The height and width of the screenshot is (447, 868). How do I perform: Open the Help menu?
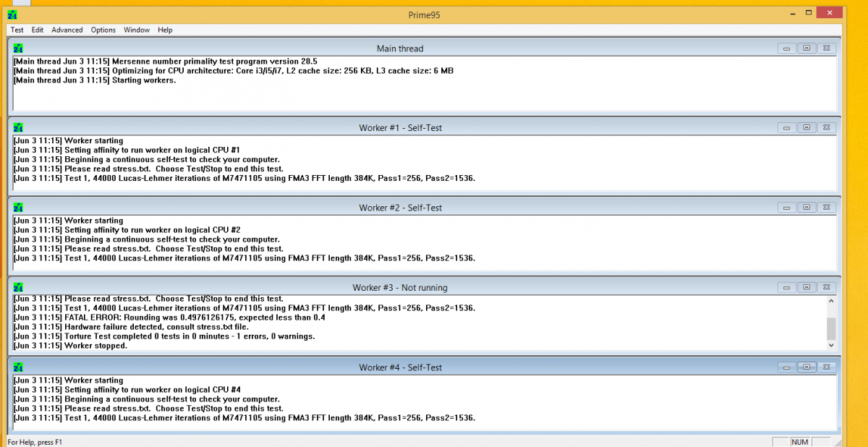click(x=165, y=30)
